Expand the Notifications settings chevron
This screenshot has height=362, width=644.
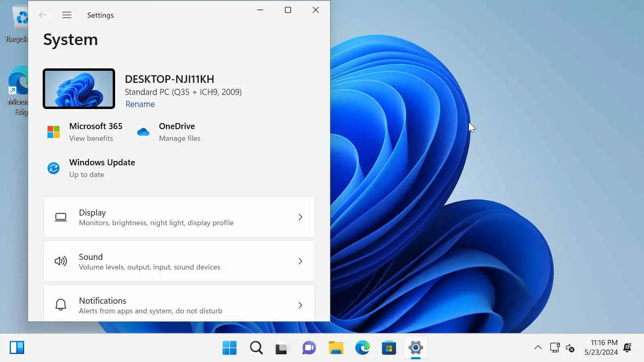point(300,305)
